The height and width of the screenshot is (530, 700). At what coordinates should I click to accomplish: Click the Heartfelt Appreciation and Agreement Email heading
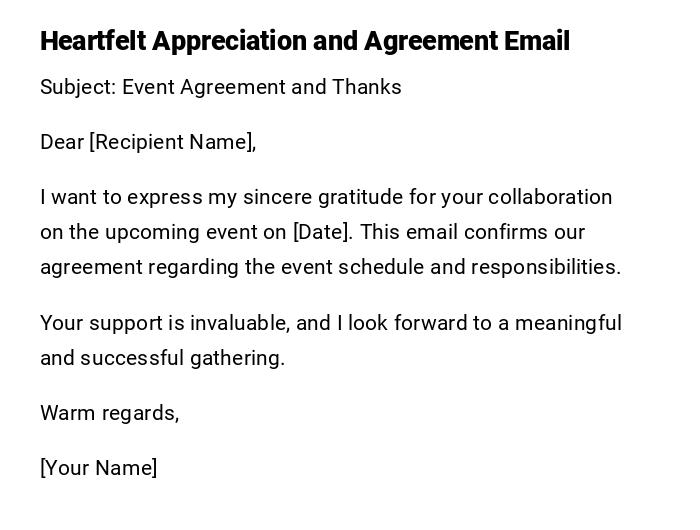(305, 41)
